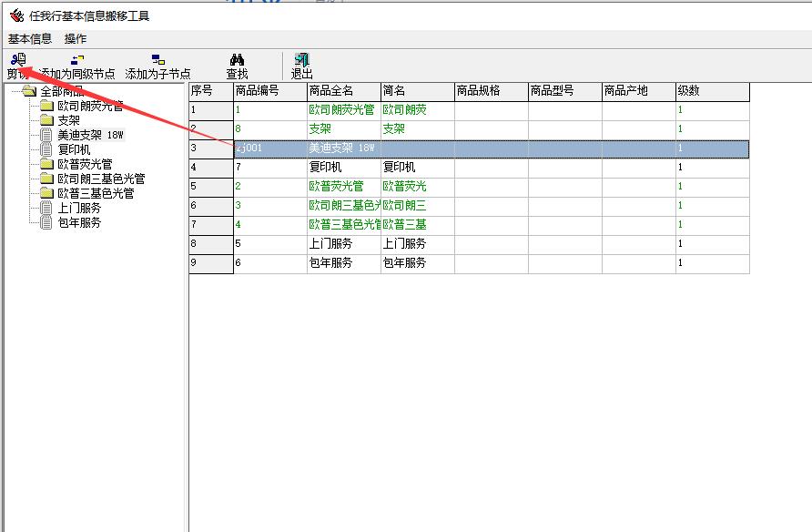Open the 基本信息 menu
This screenshot has height=532, width=812.
tap(30, 39)
